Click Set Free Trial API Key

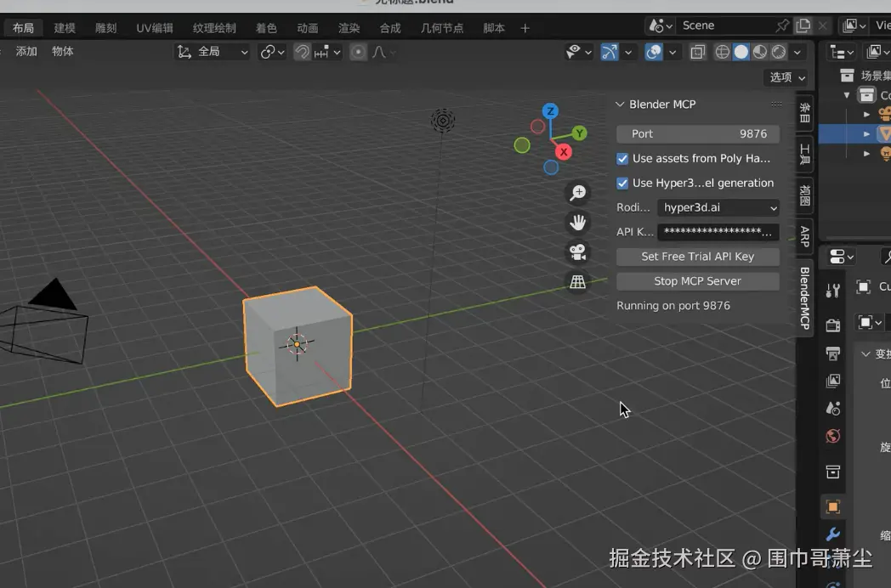pos(698,257)
